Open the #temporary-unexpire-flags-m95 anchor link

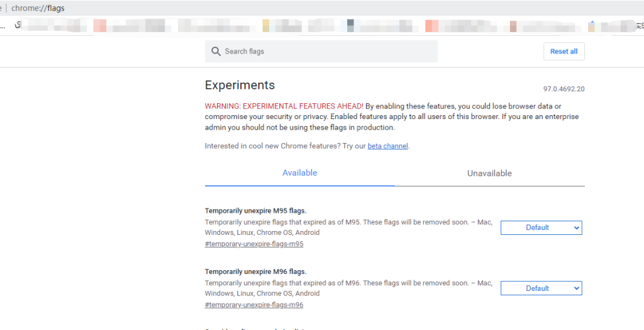coord(254,244)
